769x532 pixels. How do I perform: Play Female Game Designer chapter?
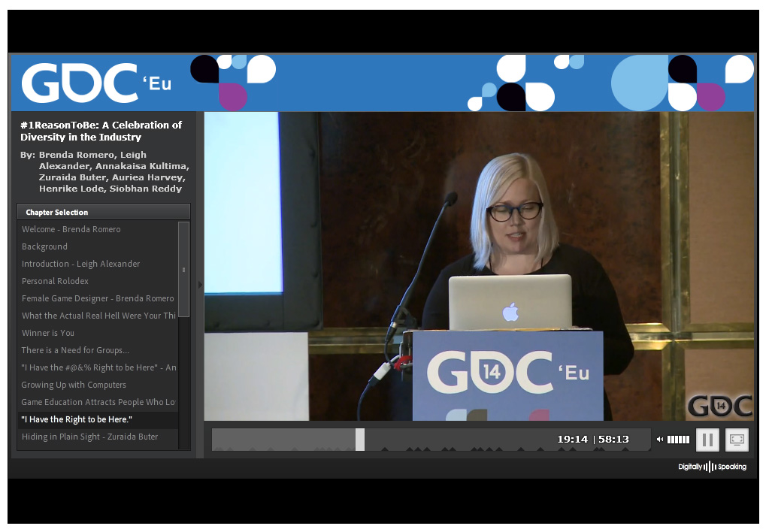click(x=98, y=298)
